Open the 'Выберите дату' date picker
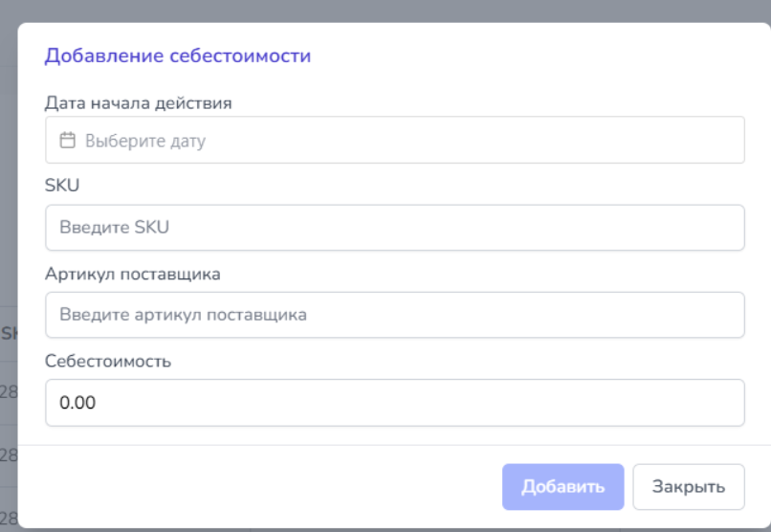This screenshot has width=771, height=532. (x=394, y=141)
